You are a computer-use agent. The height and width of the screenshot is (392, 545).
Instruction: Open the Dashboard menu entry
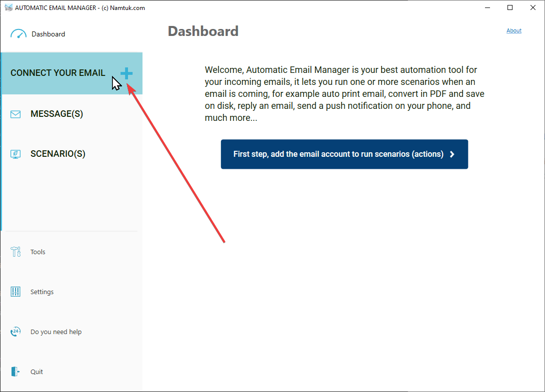coord(48,34)
